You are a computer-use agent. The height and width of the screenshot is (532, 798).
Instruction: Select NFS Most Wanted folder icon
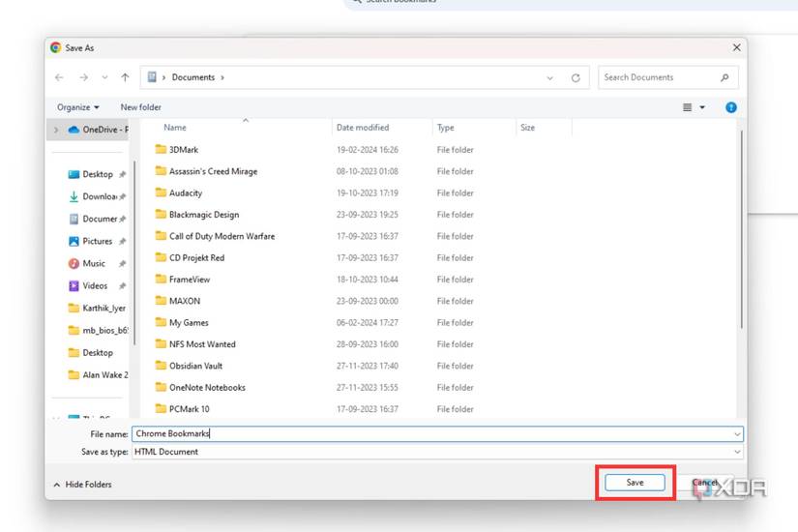161,344
